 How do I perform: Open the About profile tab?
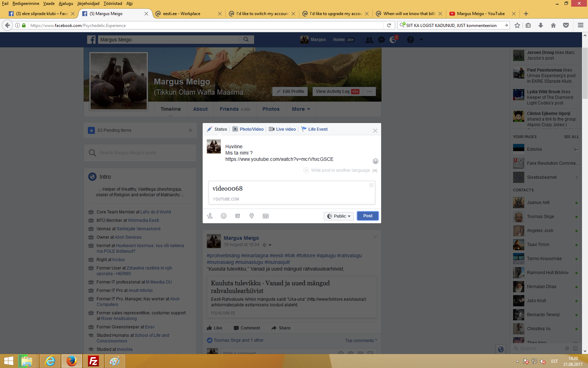[200, 109]
